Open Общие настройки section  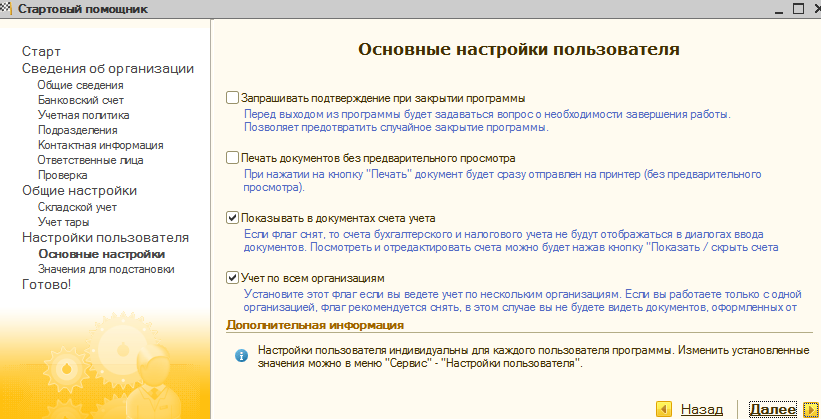point(80,191)
